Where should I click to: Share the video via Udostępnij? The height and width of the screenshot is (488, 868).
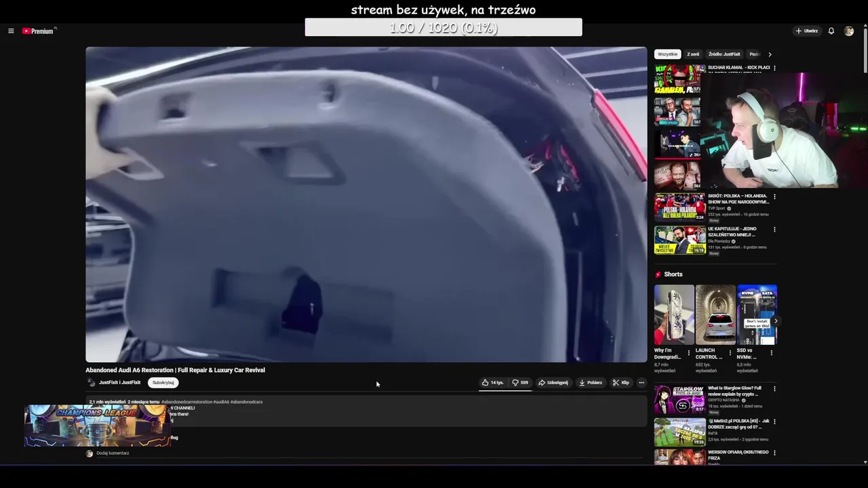point(553,383)
